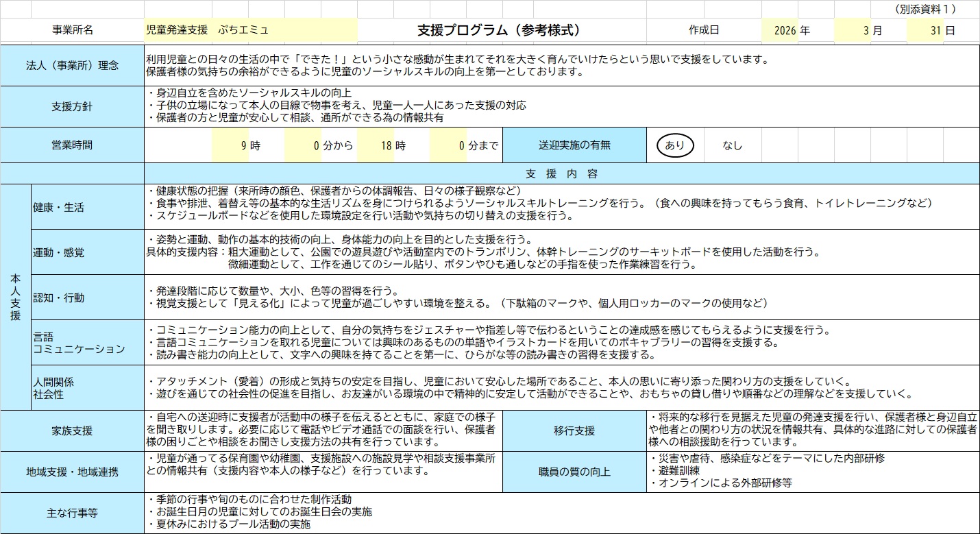Screen dimensions: 980x534
Task: Select the day field showing 31
Action: [x=925, y=31]
